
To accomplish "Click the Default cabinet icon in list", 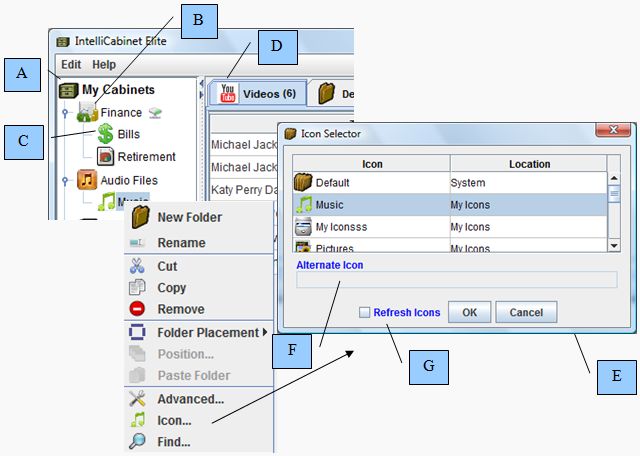I will [304, 183].
